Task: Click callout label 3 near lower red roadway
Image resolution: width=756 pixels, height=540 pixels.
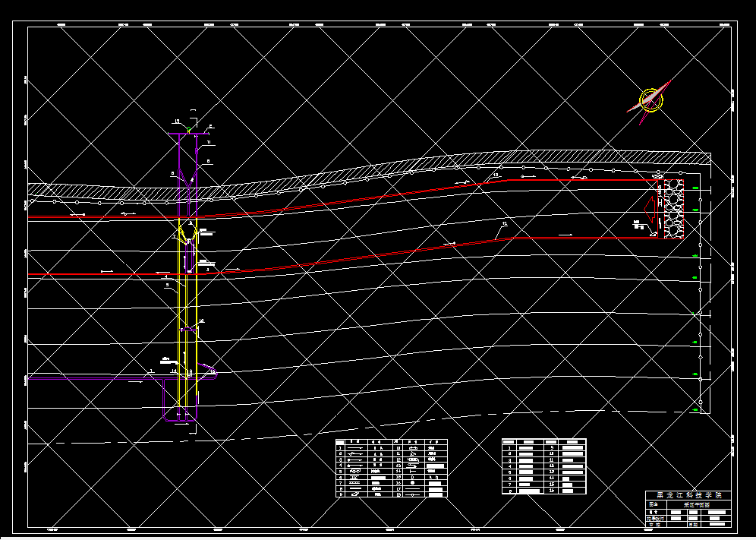Action: point(208,270)
